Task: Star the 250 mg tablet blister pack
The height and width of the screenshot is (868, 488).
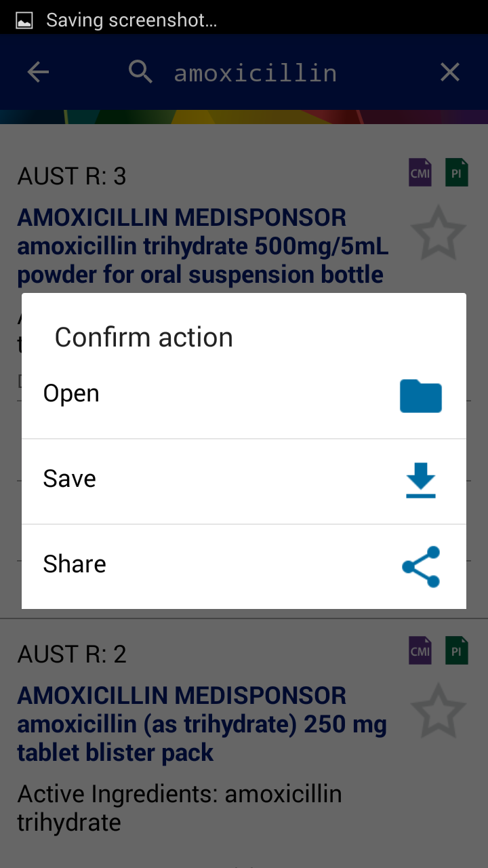Action: point(439,711)
